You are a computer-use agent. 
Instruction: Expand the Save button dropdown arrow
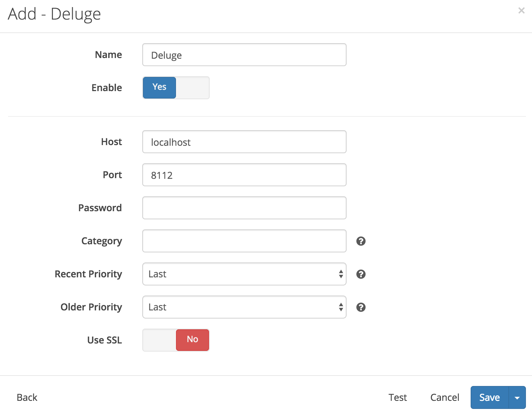[517, 397]
